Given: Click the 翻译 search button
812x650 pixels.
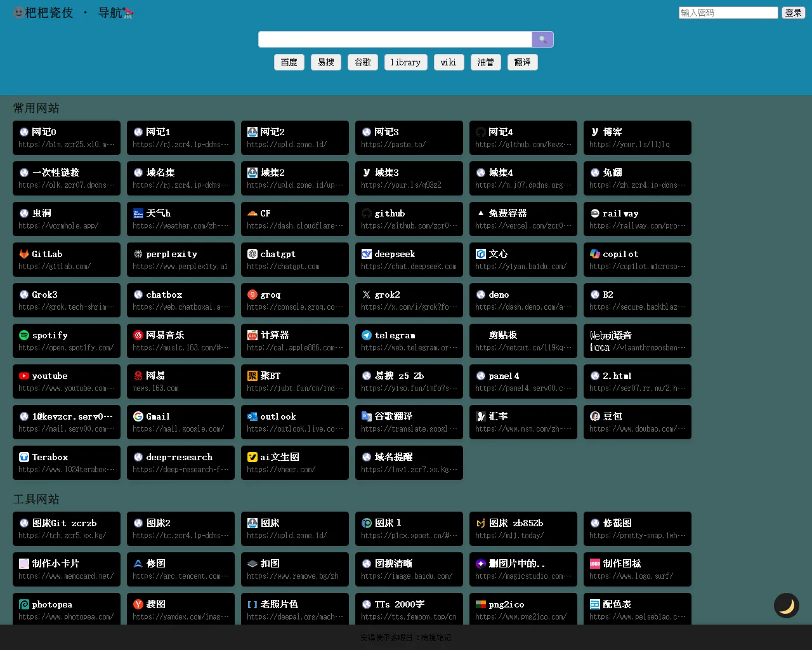Looking at the screenshot, I should click(x=523, y=62).
